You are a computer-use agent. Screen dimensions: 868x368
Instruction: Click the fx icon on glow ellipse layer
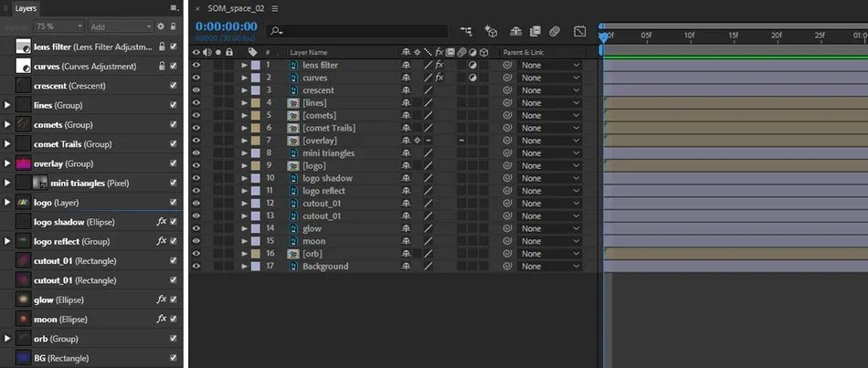(x=162, y=300)
